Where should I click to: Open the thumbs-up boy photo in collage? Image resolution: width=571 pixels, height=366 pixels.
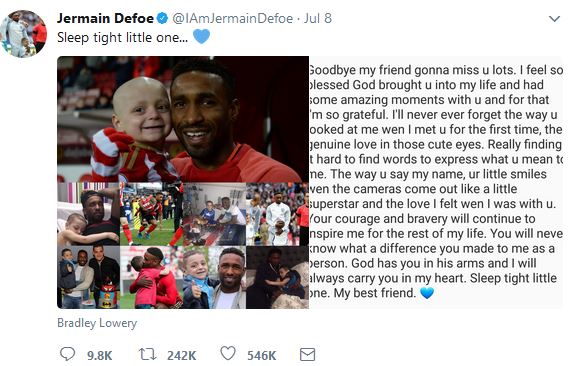click(214, 278)
